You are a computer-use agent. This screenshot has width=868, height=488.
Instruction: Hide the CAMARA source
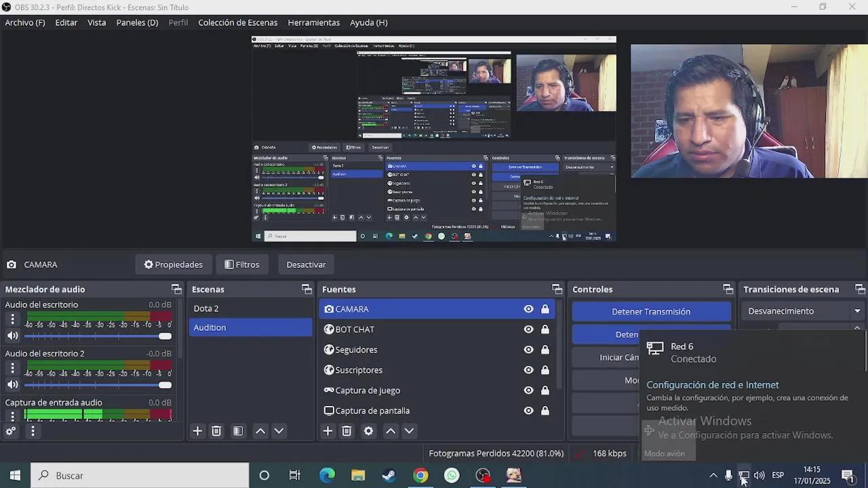coord(528,309)
